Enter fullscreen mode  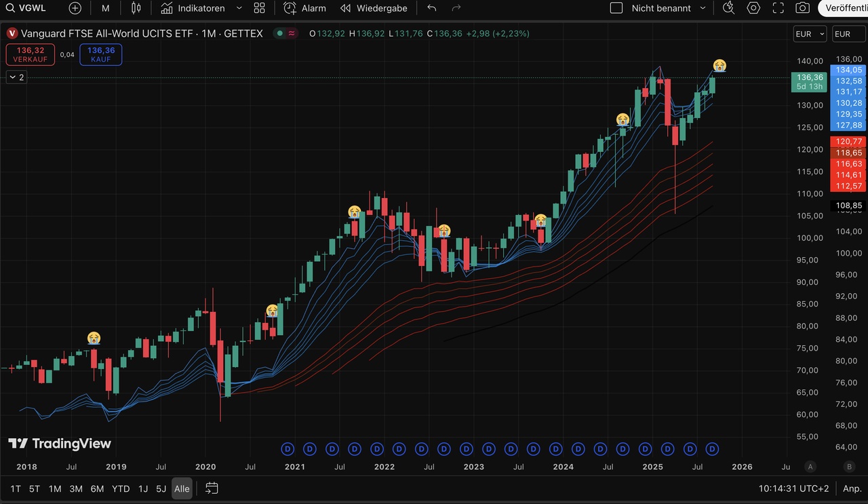(778, 8)
